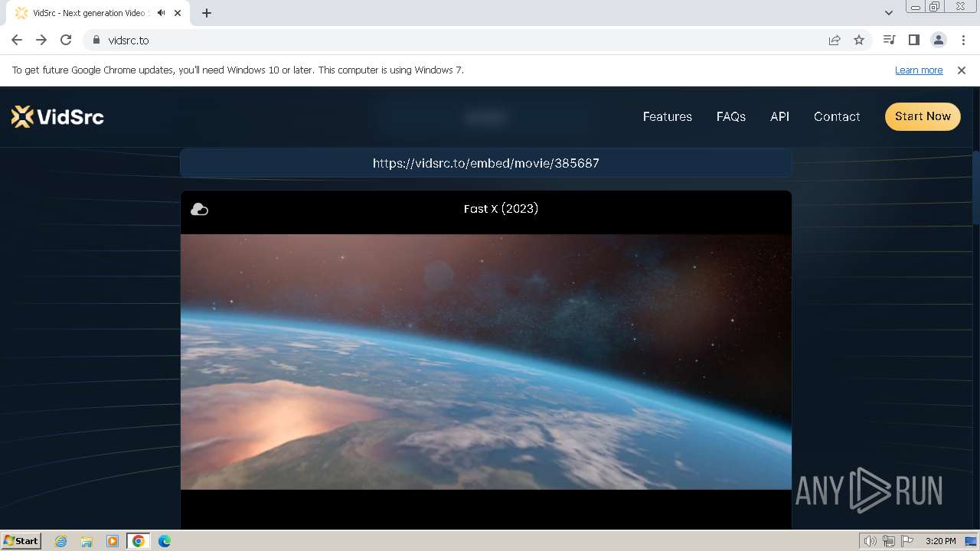The image size is (980, 551).
Task: Go back in browser history
Action: tap(17, 40)
